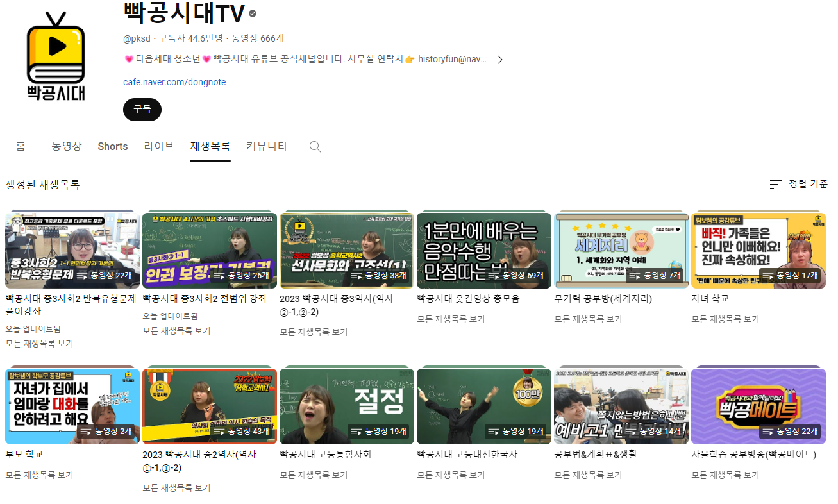Viewport: 838px width, 504px height.
Task: Open the 빡공시대 웃긴영상 총모음 thumbnail
Action: [484, 249]
